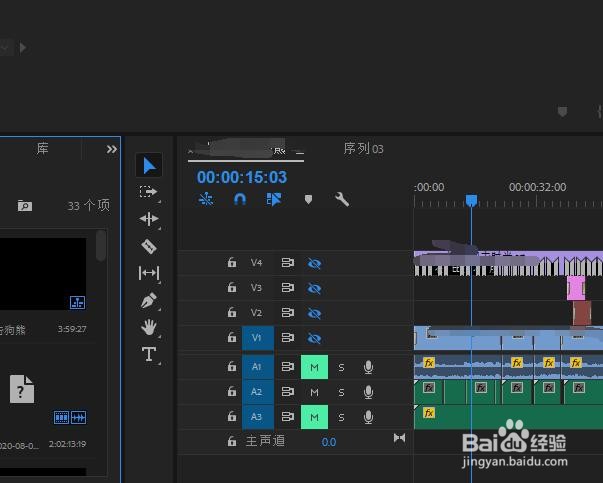603x483 pixels.
Task: Open the search bin folder icon
Action: coord(25,206)
